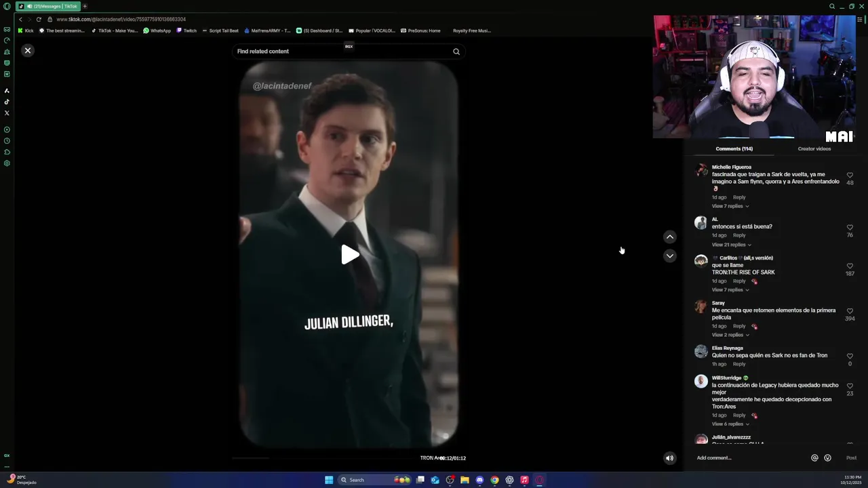Viewport: 868px width, 488px height.
Task: Open the emoji picker in comment box
Action: tap(827, 458)
